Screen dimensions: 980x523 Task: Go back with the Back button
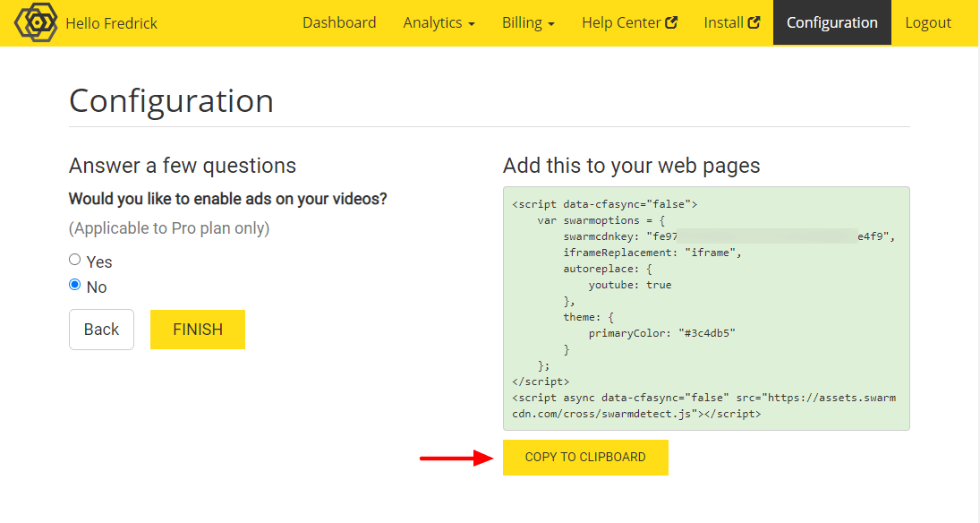(101, 329)
